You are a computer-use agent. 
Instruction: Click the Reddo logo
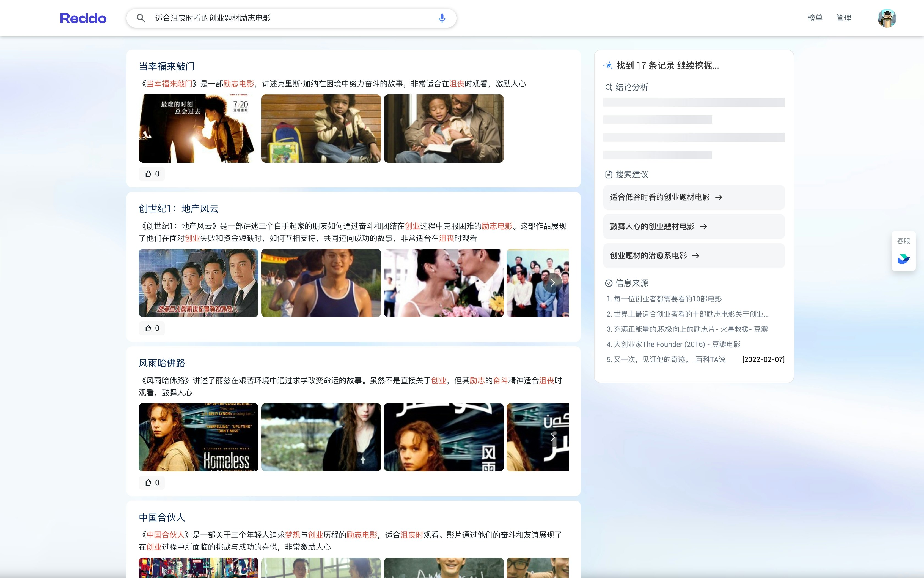coord(83,18)
